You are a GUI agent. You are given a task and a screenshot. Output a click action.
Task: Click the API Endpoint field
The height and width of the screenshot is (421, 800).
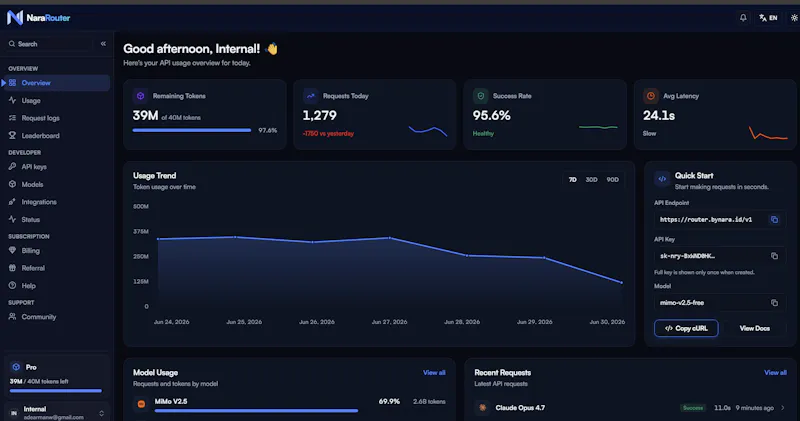click(720, 219)
